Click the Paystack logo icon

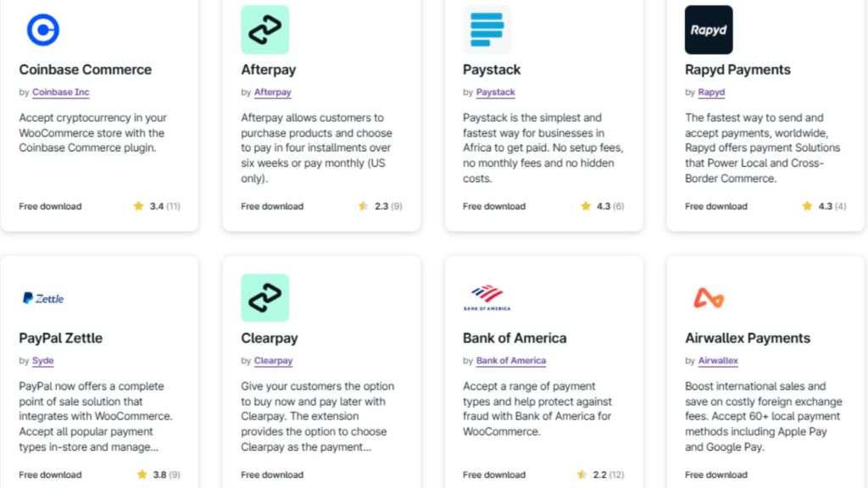click(x=487, y=30)
